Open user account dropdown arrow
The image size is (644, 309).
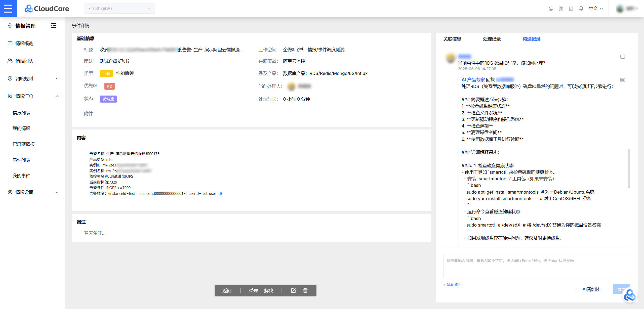click(637, 9)
